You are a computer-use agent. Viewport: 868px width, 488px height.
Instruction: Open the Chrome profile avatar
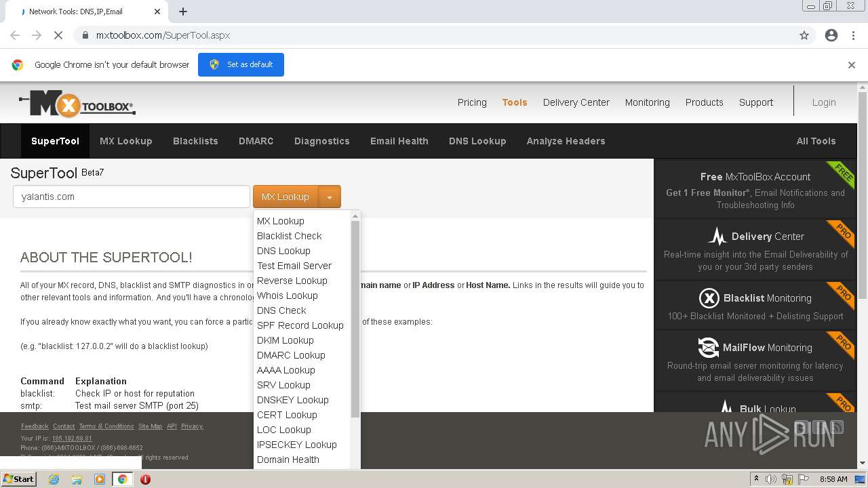click(831, 35)
